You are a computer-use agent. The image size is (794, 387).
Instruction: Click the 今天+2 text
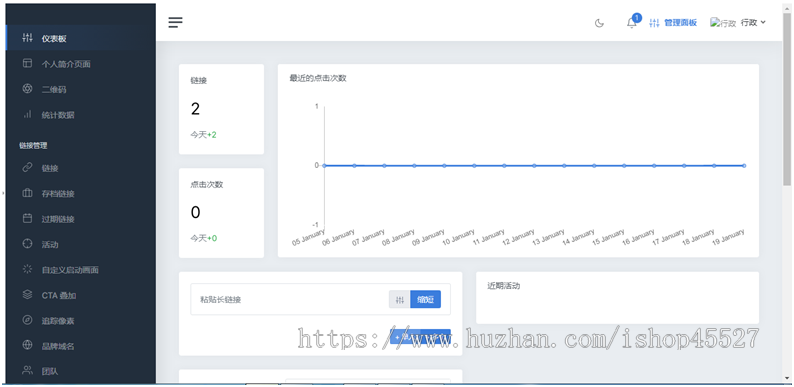point(204,135)
